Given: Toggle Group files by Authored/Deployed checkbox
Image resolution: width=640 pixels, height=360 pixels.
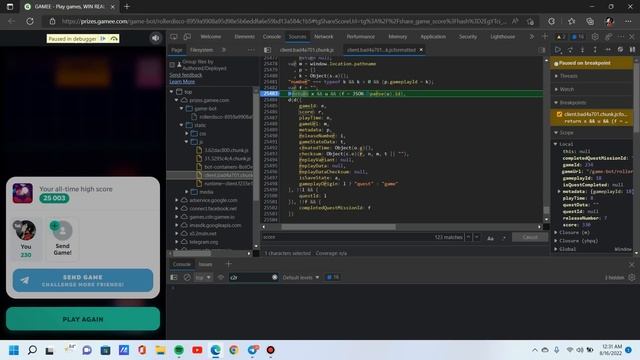Looking at the screenshot, I should point(172,64).
